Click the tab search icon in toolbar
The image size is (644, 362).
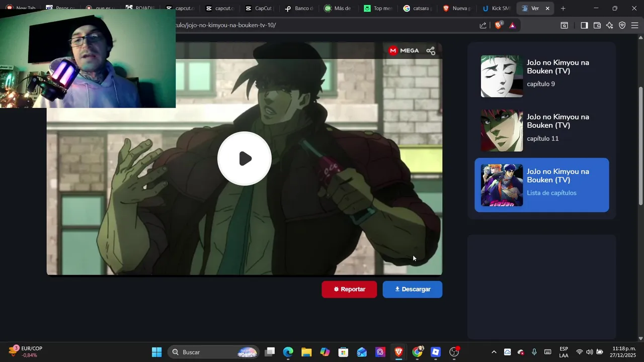pyautogui.click(x=565, y=25)
